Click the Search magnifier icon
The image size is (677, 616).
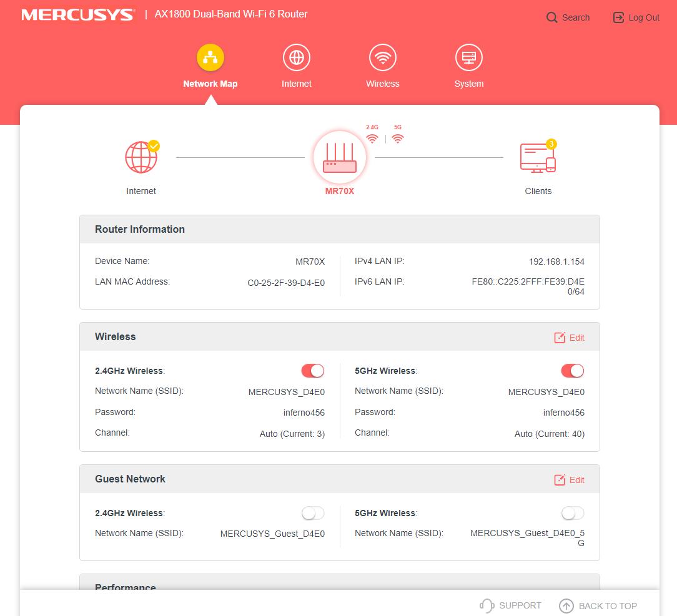click(552, 17)
